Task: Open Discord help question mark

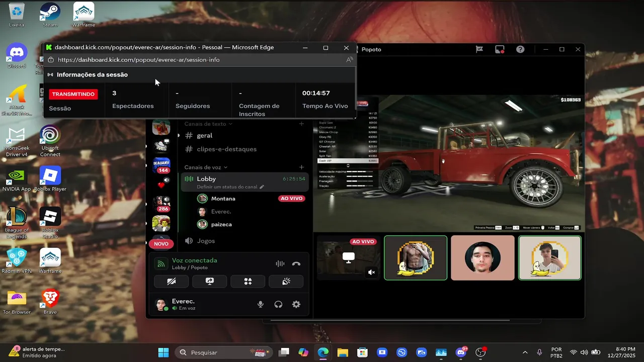Action: [x=520, y=49]
